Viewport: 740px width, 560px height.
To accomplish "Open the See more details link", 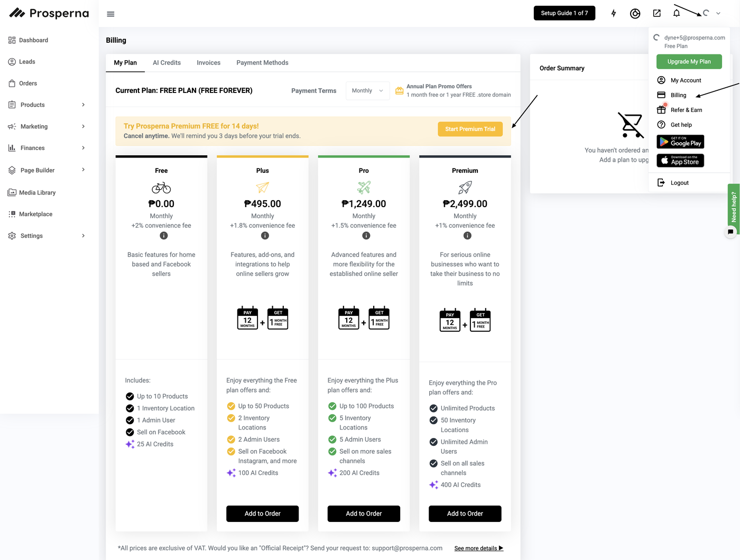I will coord(478,548).
